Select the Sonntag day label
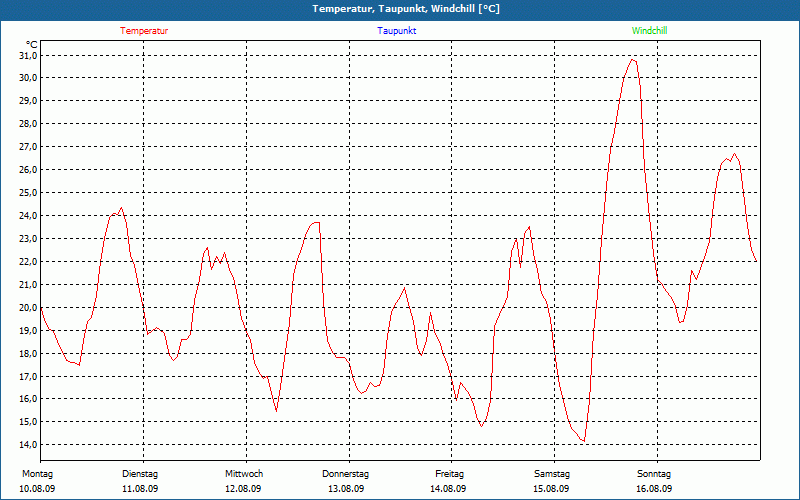The width and height of the screenshot is (800, 500). pyautogui.click(x=654, y=474)
